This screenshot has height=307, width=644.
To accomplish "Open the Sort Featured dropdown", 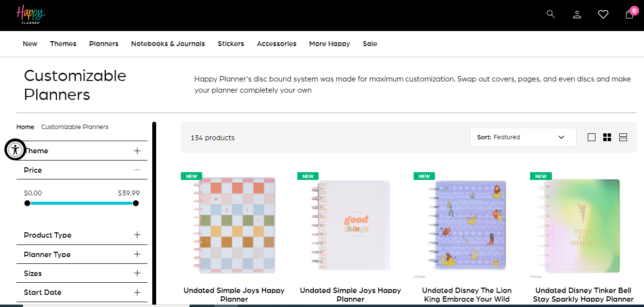I will [x=523, y=137].
